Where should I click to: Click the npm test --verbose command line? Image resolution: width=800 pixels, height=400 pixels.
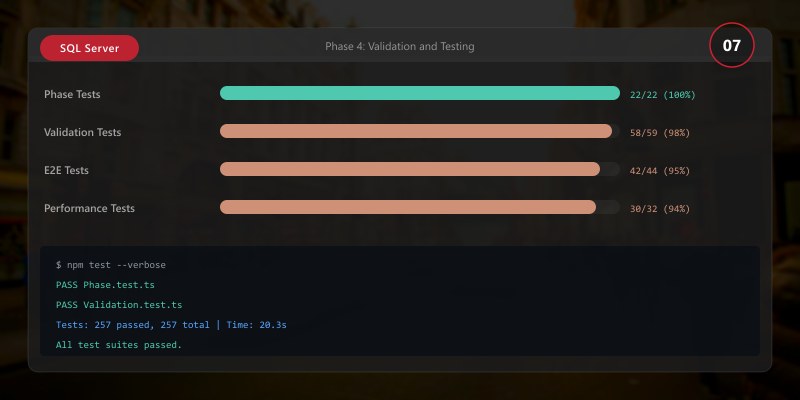click(x=111, y=265)
